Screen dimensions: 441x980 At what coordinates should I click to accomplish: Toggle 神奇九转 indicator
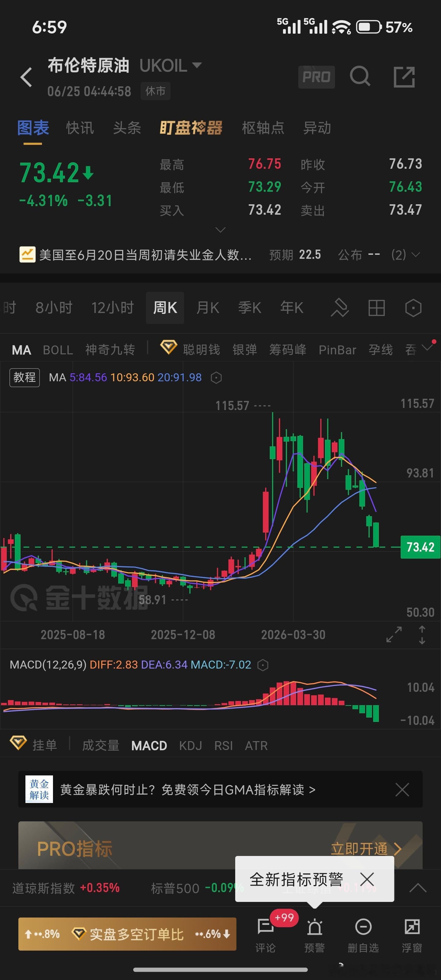(110, 350)
